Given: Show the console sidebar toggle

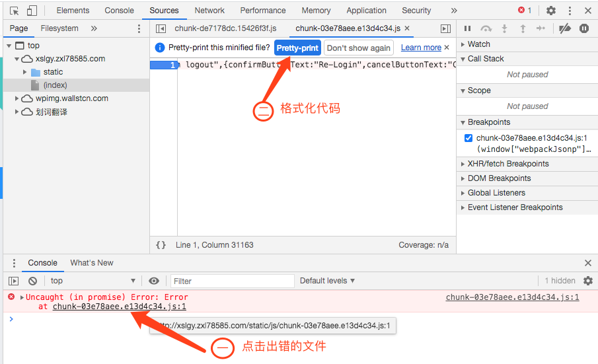Looking at the screenshot, I should [13, 281].
